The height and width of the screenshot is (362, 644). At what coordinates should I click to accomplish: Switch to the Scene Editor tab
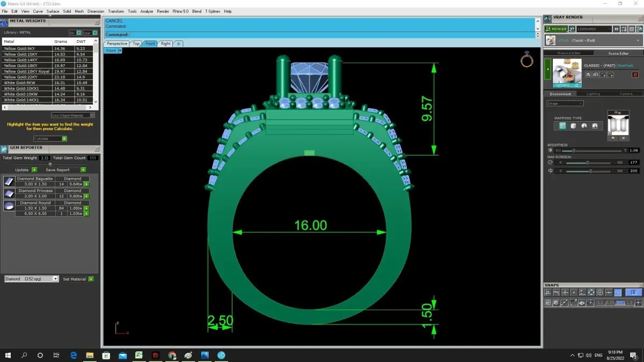coord(618,54)
